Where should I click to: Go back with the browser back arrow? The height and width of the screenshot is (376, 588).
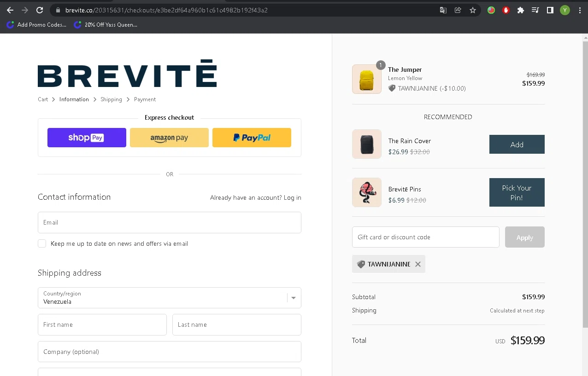(x=10, y=10)
